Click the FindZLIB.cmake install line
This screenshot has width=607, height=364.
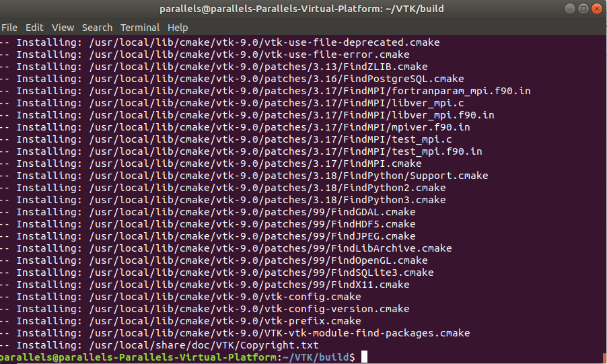[x=214, y=67]
